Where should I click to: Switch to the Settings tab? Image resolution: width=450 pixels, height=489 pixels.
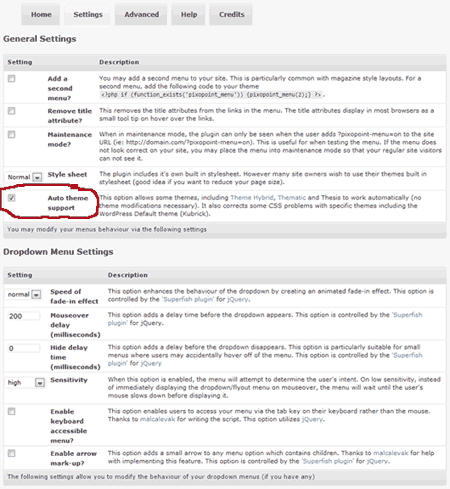pyautogui.click(x=87, y=15)
